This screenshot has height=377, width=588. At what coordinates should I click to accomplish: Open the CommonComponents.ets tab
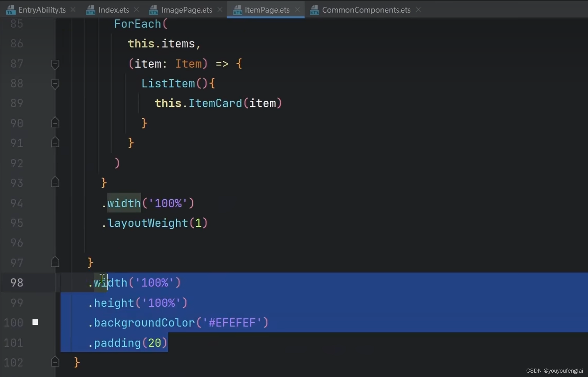(x=366, y=10)
